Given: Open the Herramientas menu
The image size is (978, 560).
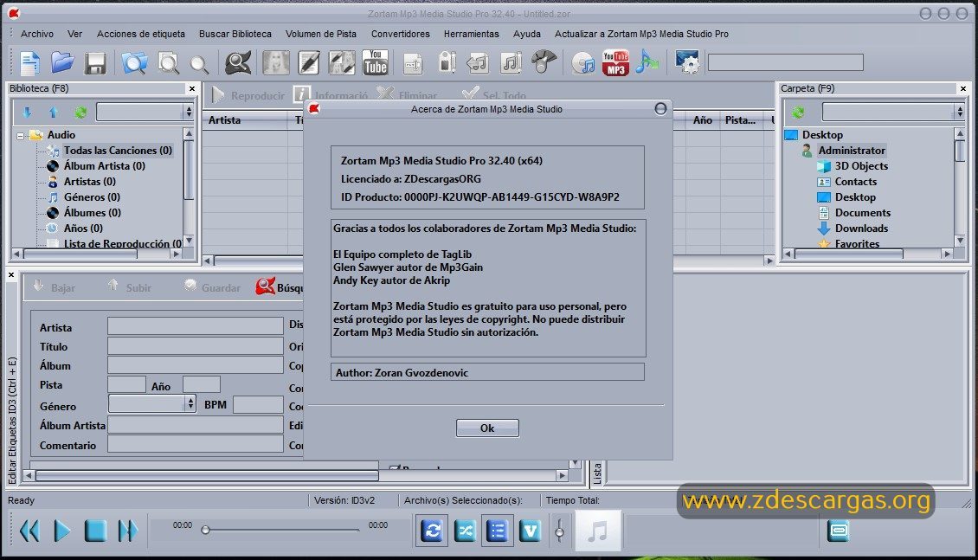Looking at the screenshot, I should [472, 34].
